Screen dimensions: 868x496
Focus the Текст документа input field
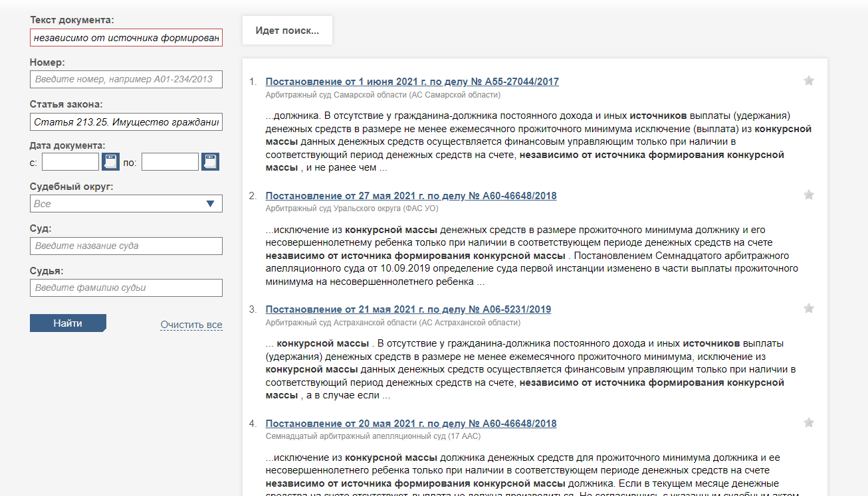pos(126,38)
